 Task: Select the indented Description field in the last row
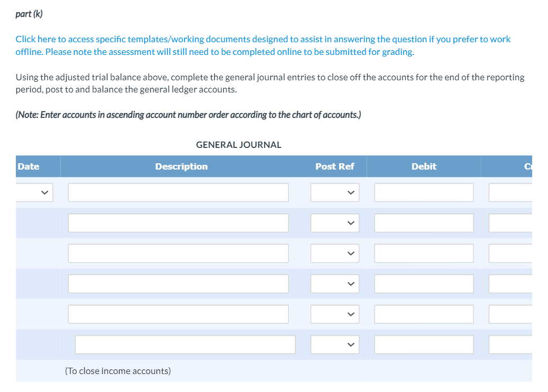[x=185, y=344]
